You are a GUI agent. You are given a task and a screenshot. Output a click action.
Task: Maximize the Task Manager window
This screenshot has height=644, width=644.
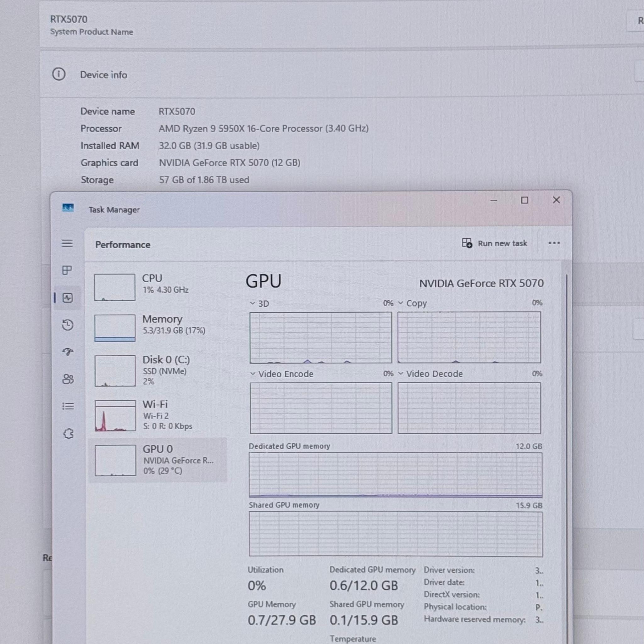point(524,200)
